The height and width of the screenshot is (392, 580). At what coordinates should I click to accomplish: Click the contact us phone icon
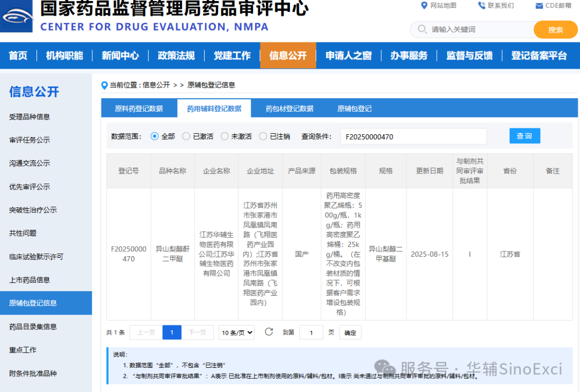(x=481, y=5)
